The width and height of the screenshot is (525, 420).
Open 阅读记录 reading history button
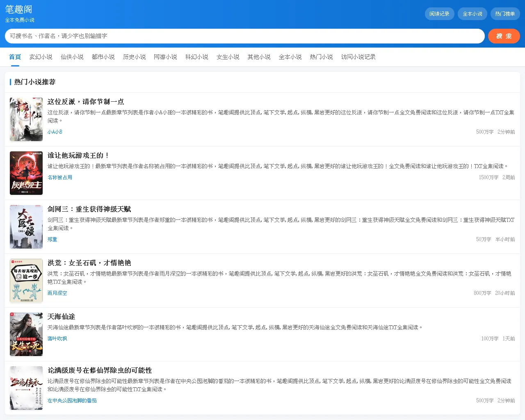click(x=439, y=14)
